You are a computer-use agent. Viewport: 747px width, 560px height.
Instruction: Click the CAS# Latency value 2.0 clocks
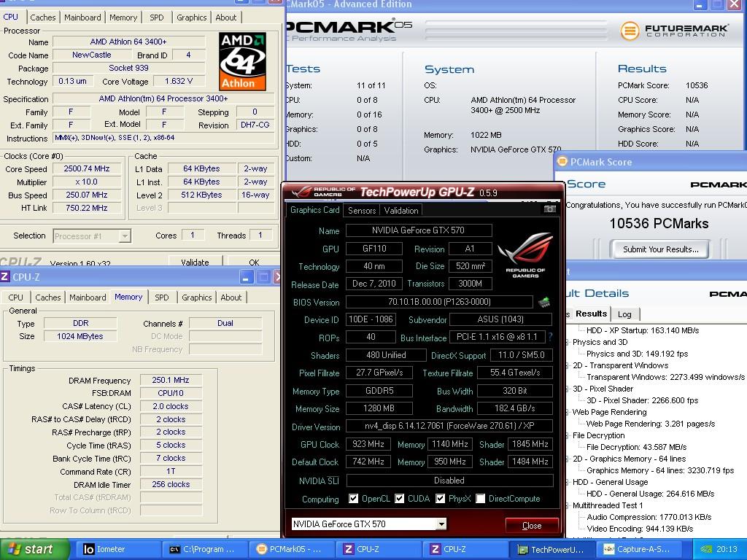tap(171, 406)
